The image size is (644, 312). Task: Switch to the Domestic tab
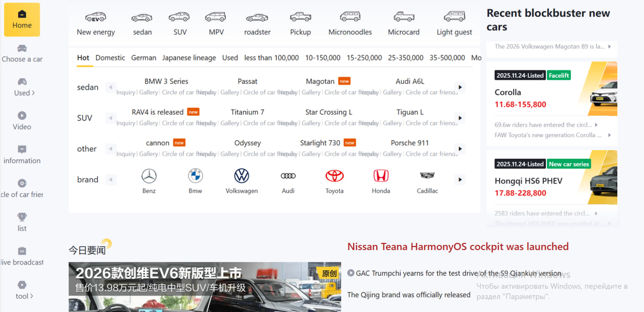(110, 58)
